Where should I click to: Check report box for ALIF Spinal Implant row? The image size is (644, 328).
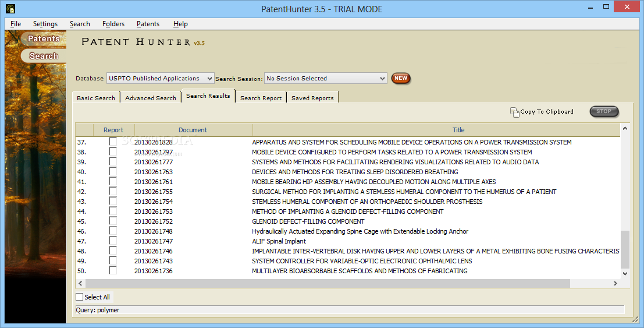tap(112, 241)
